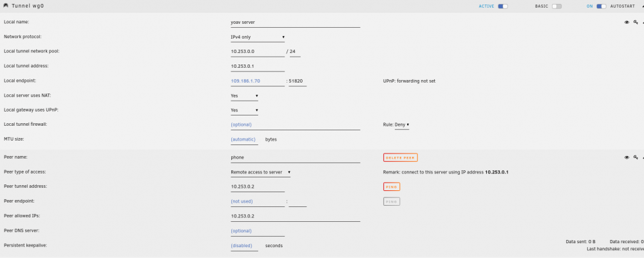Open the Local server uses NAT dropdown
The height and width of the screenshot is (258, 644).
point(244,95)
